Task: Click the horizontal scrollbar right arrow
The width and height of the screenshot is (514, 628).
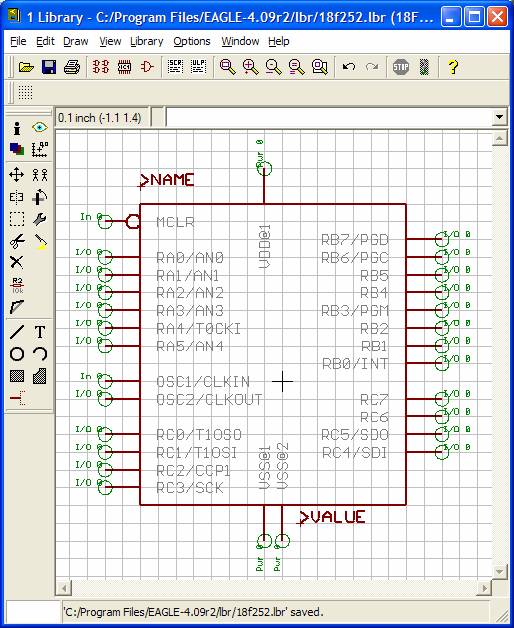Action: 484,588
